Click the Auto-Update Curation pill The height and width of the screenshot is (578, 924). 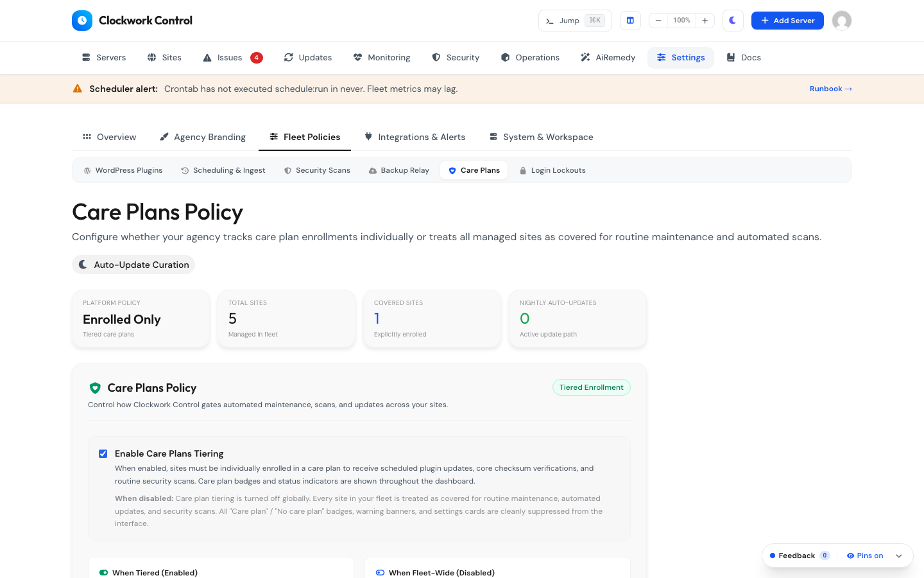click(133, 265)
